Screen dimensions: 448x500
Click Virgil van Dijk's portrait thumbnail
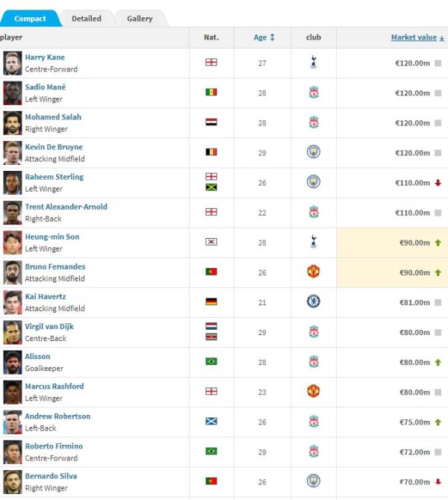pyautogui.click(x=12, y=332)
